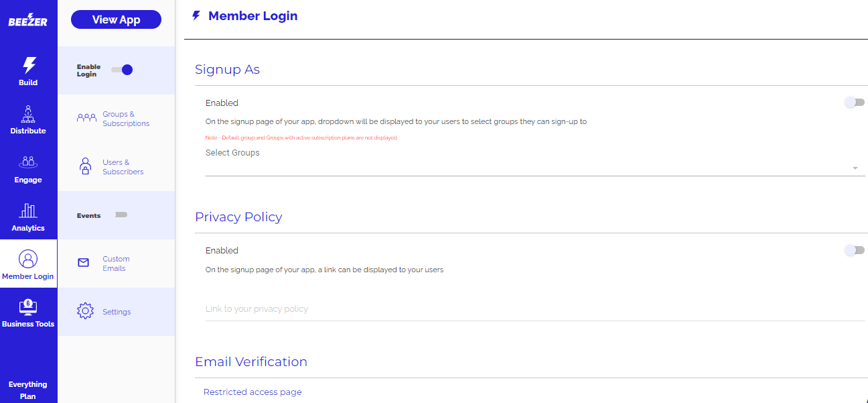Screen dimensions: 868x403
Task: Open the Distribute section icon
Action: pyautogui.click(x=28, y=114)
